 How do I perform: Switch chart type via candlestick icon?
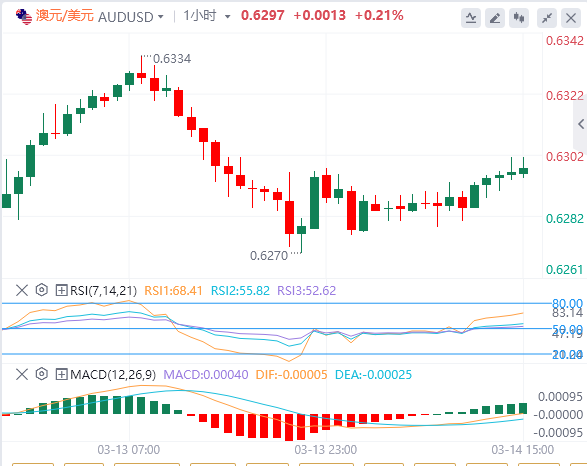(x=519, y=18)
